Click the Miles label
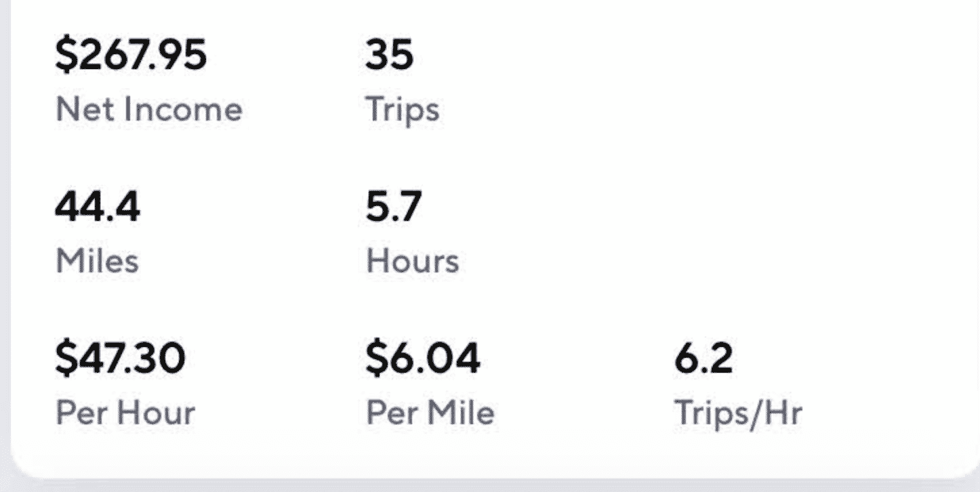The width and height of the screenshot is (980, 492). point(97,262)
